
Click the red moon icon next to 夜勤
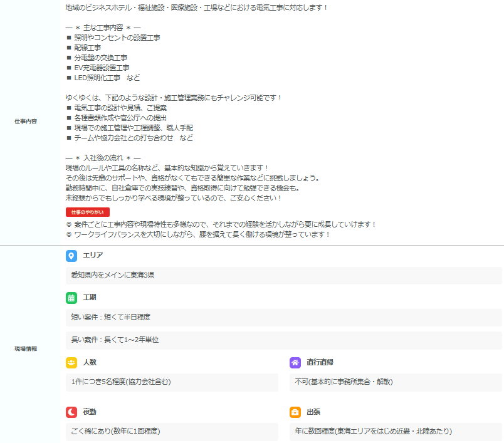click(x=71, y=412)
